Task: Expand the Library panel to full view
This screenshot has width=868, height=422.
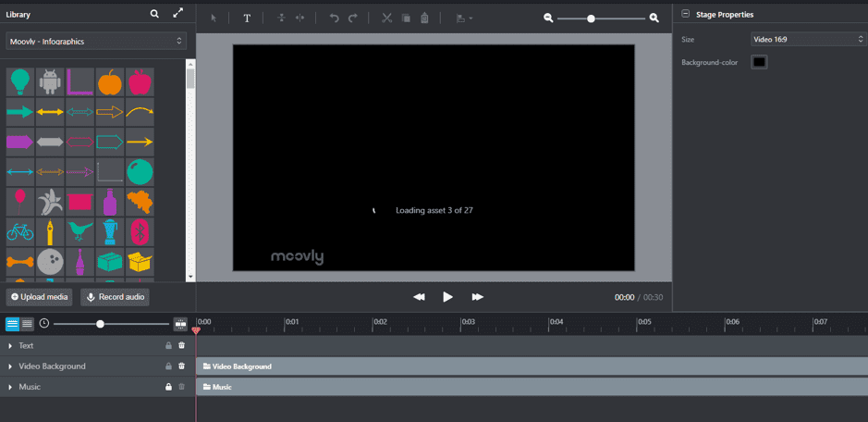Action: point(177,14)
